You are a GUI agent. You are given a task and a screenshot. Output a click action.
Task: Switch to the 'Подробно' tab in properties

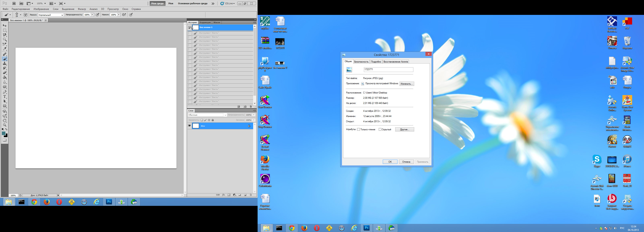click(x=376, y=62)
